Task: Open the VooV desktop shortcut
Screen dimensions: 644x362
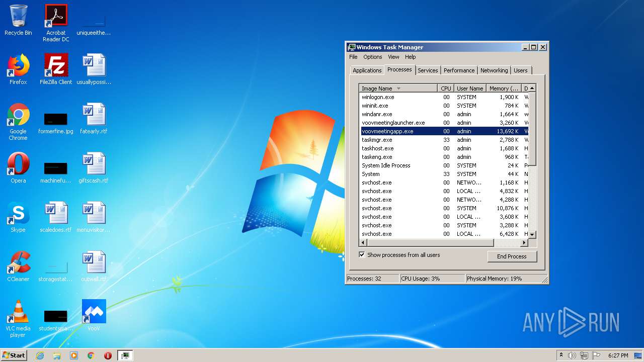Action: (94, 316)
